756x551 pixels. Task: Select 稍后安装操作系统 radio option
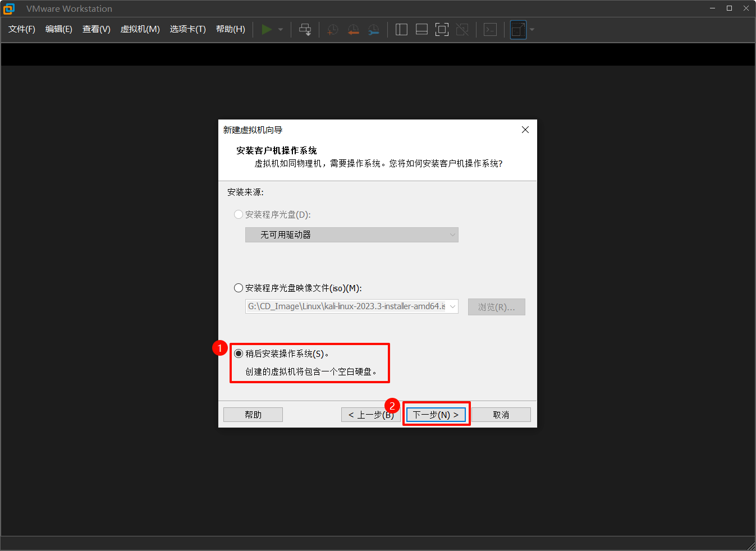click(239, 353)
